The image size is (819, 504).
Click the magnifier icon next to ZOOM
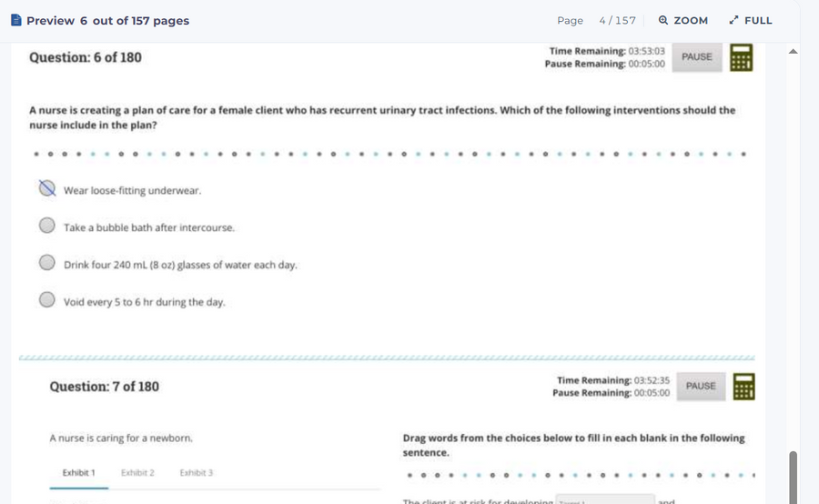tap(662, 20)
